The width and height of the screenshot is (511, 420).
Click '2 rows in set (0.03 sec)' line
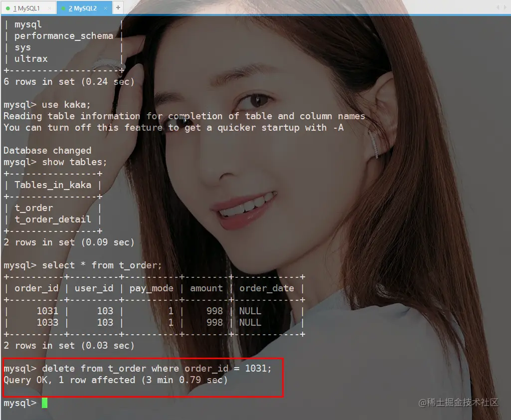[69, 345]
